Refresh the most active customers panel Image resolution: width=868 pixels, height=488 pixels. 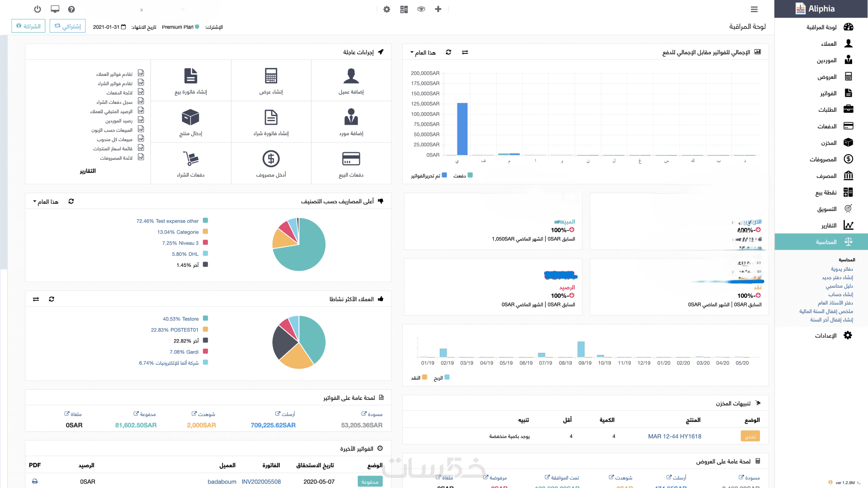[52, 299]
